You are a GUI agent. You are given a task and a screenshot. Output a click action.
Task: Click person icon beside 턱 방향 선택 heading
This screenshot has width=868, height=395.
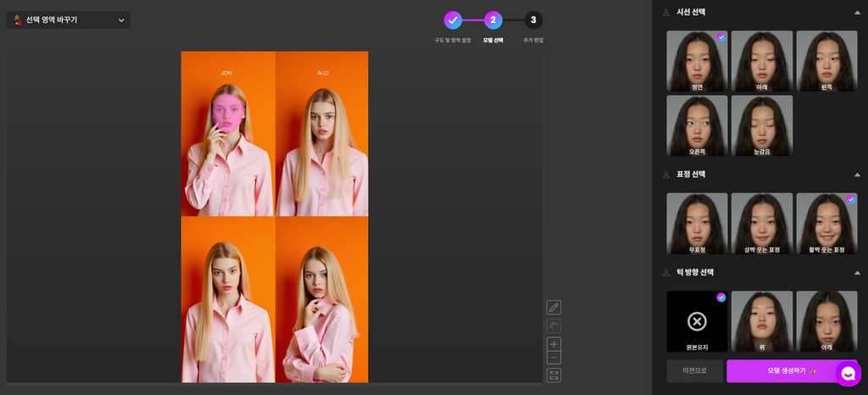(666, 272)
